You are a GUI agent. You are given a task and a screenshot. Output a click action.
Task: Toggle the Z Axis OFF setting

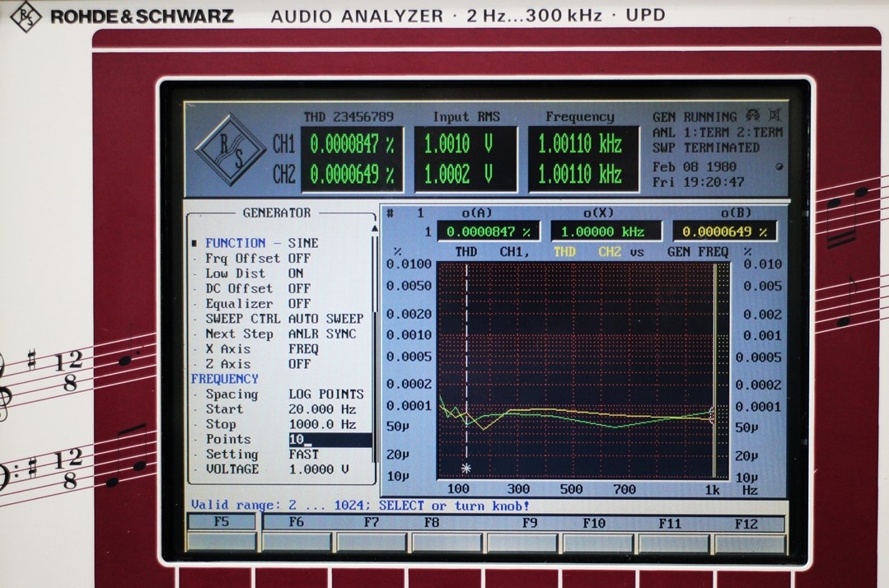[x=299, y=364]
